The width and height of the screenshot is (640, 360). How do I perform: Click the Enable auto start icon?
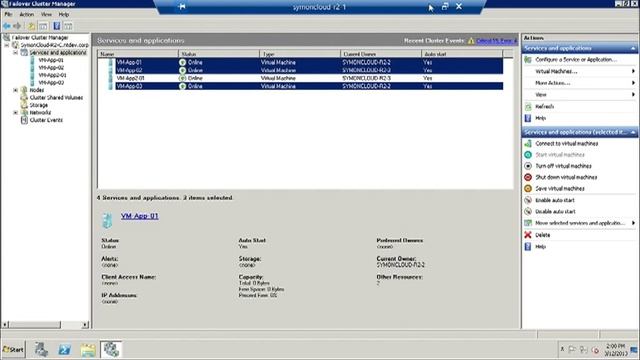click(528, 200)
